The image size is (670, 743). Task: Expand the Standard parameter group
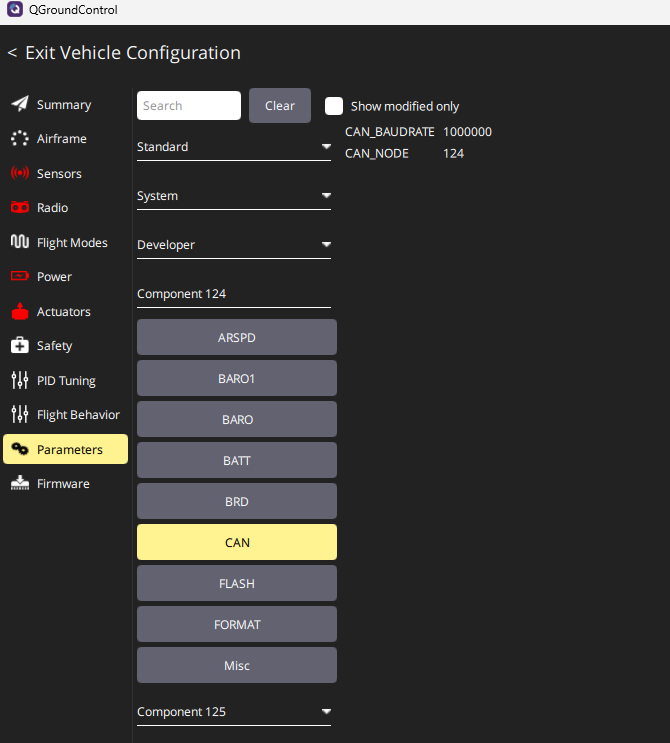point(233,147)
